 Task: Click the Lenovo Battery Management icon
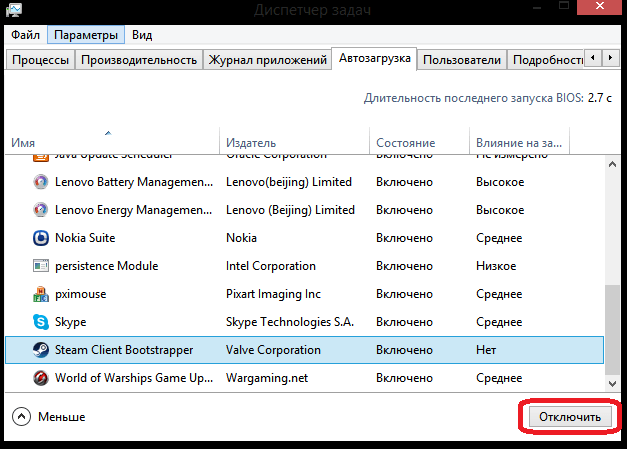click(40, 182)
